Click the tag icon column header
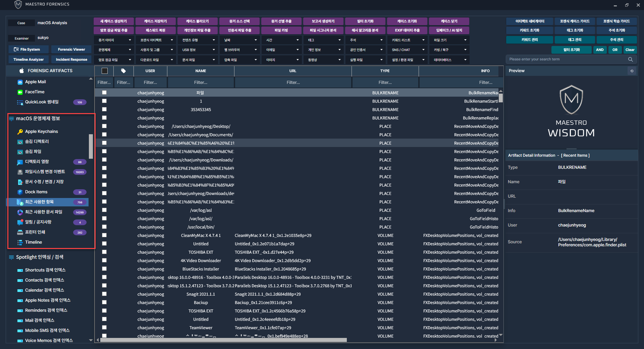 (123, 71)
